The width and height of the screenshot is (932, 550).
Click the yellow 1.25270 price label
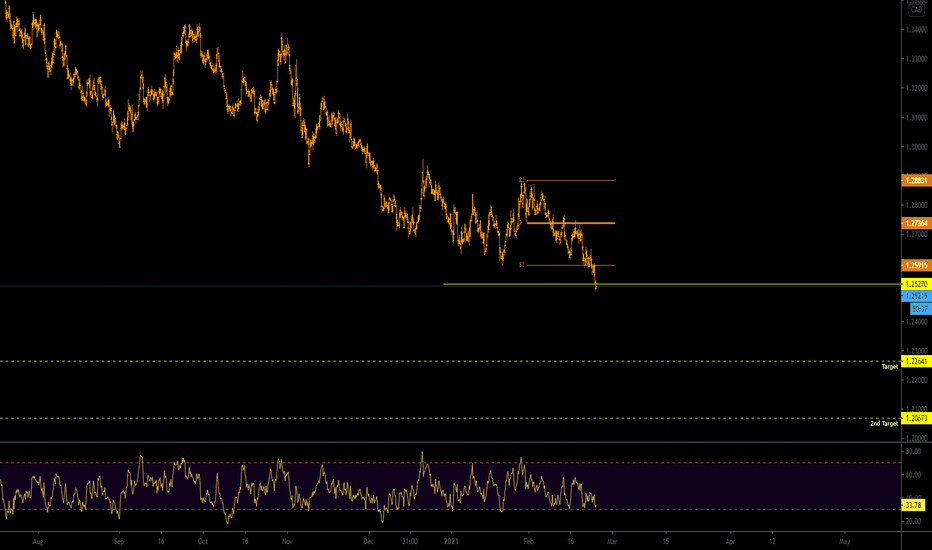[916, 284]
